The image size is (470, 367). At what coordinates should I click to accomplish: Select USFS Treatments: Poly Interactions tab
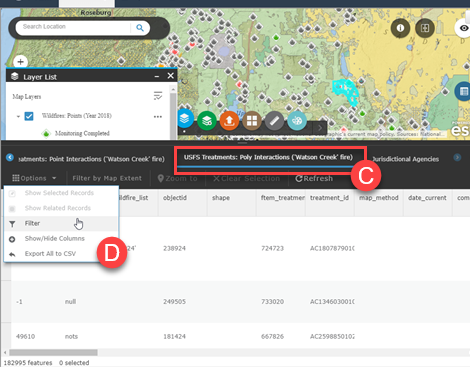coord(268,157)
